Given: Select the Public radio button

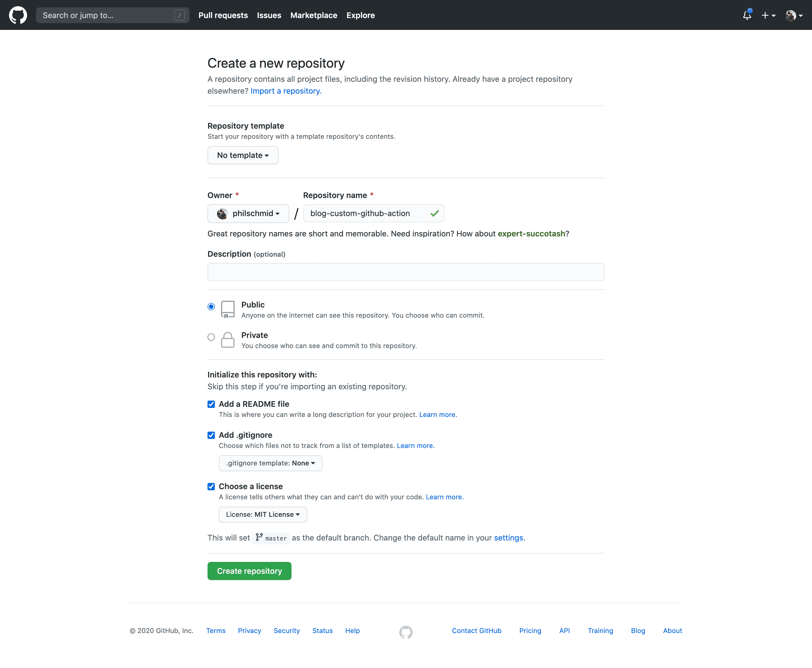Looking at the screenshot, I should point(211,307).
